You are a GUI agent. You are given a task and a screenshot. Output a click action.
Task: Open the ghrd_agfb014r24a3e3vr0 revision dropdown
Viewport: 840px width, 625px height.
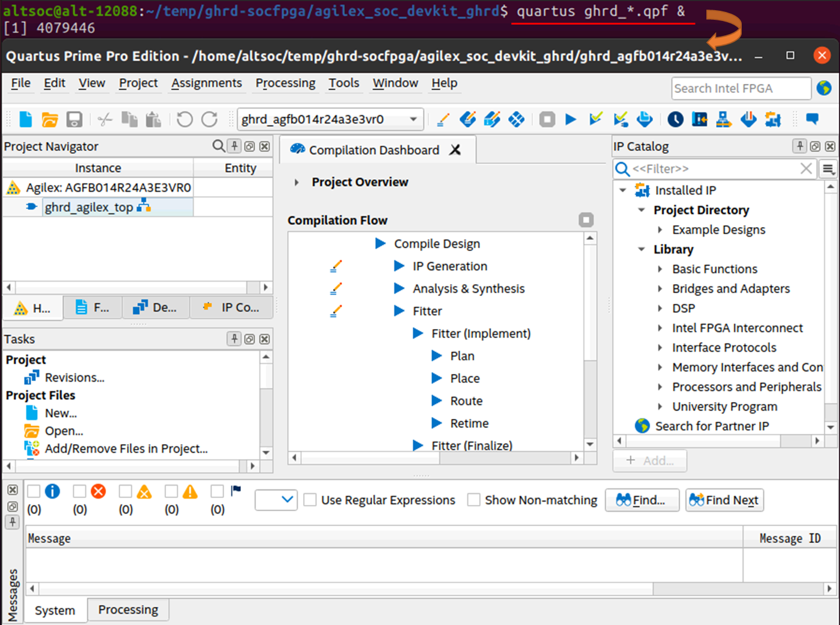[331, 119]
